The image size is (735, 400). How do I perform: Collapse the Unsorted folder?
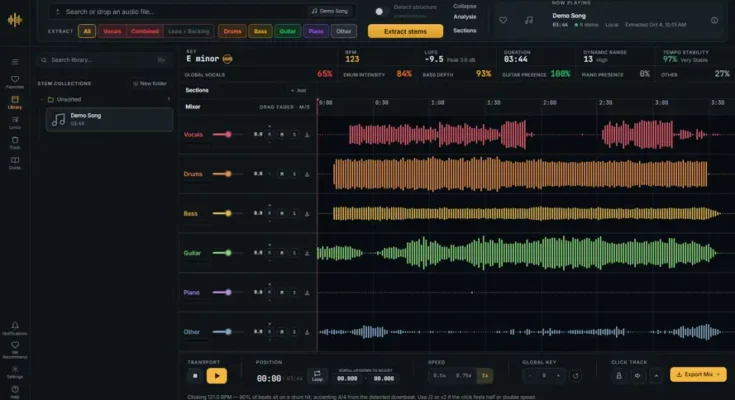pos(42,99)
